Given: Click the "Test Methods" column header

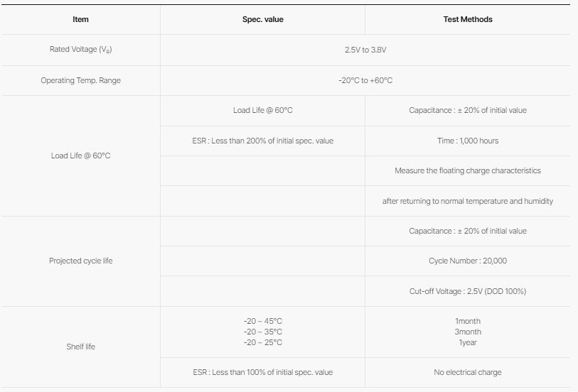Looking at the screenshot, I should [467, 19].
